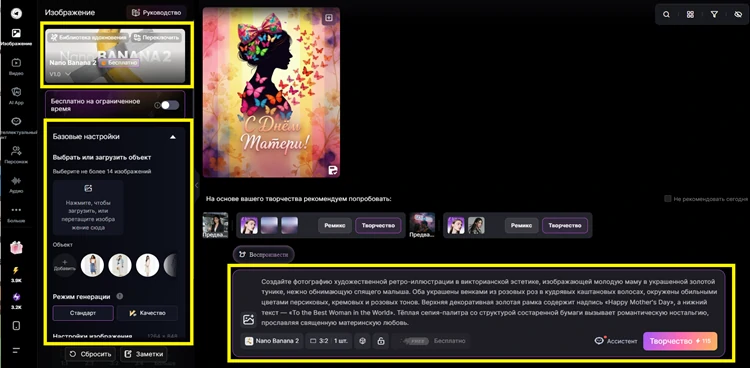Click the mobile phone icon in sidebar
This screenshot has width=750, height=368.
[16, 326]
